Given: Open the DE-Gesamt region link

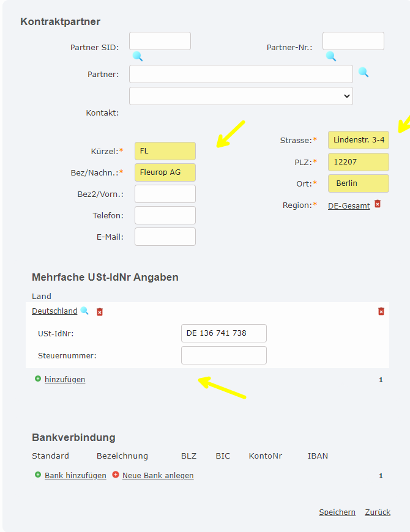Looking at the screenshot, I should pyautogui.click(x=349, y=206).
